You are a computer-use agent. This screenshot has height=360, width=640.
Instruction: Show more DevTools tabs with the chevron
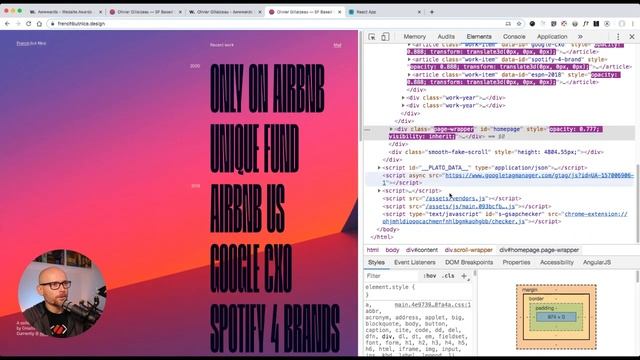click(580, 37)
